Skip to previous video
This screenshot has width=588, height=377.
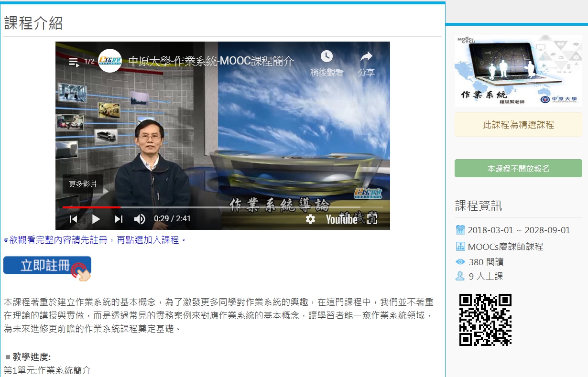(73, 219)
